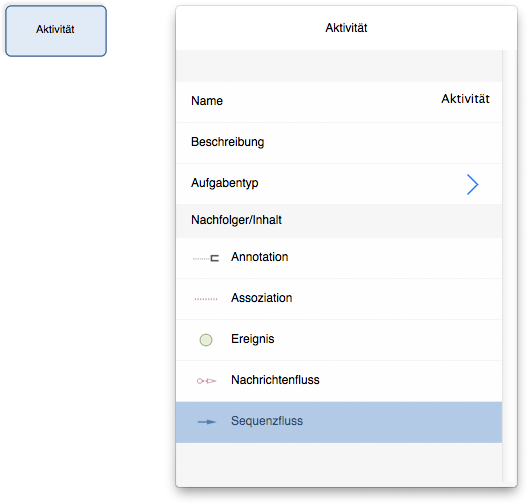Screen dimensions: 528x504
Task: Click the Nachrichtenfluss arrow icon
Action: pos(206,381)
